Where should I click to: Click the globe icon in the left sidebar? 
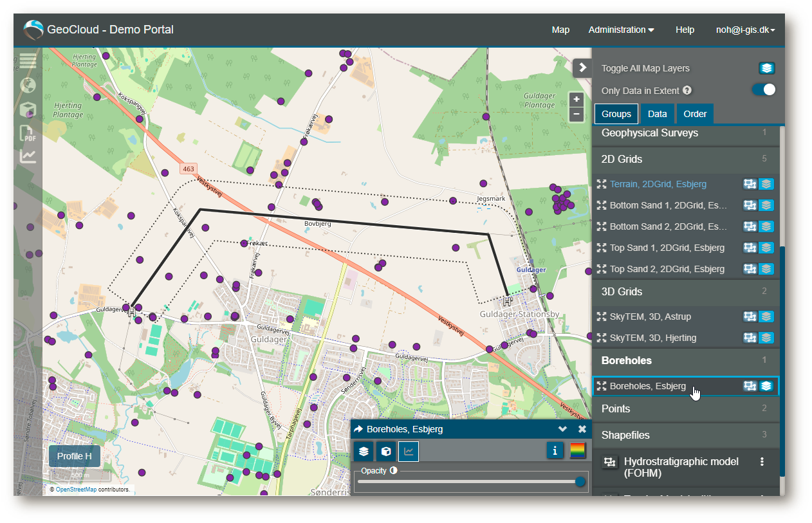click(28, 85)
